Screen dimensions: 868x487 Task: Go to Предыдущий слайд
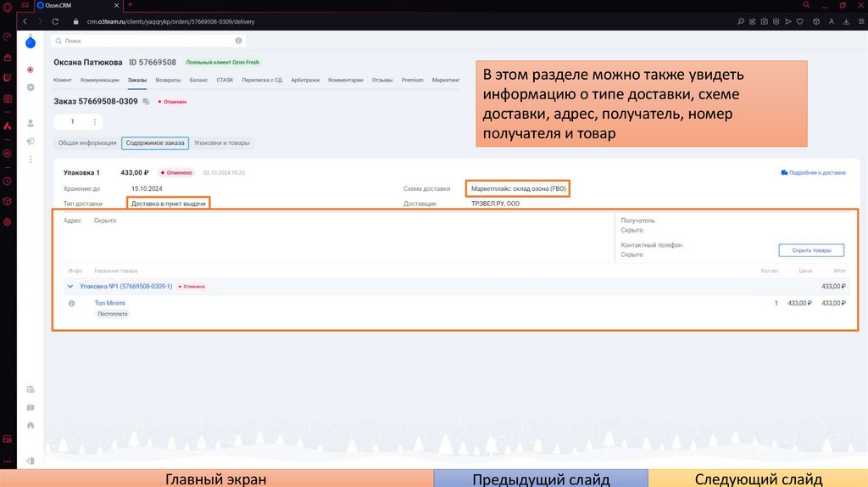541,479
